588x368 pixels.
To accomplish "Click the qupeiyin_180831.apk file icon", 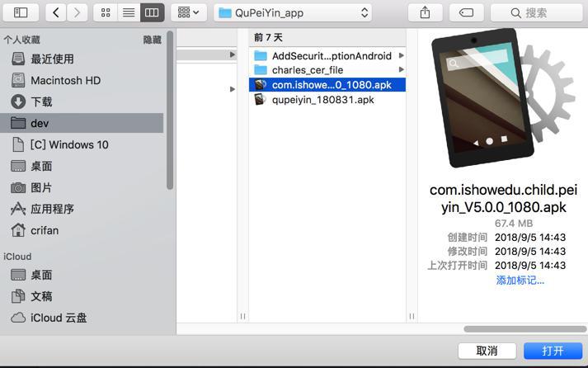I will coord(260,99).
